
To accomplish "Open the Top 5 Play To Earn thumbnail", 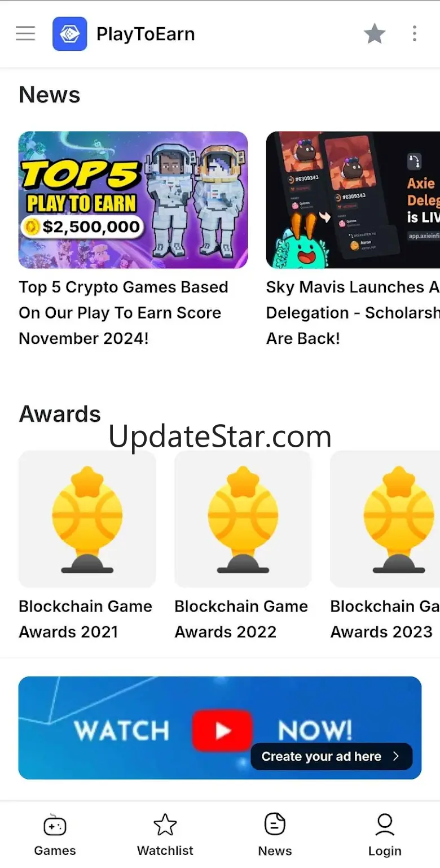I will (133, 200).
